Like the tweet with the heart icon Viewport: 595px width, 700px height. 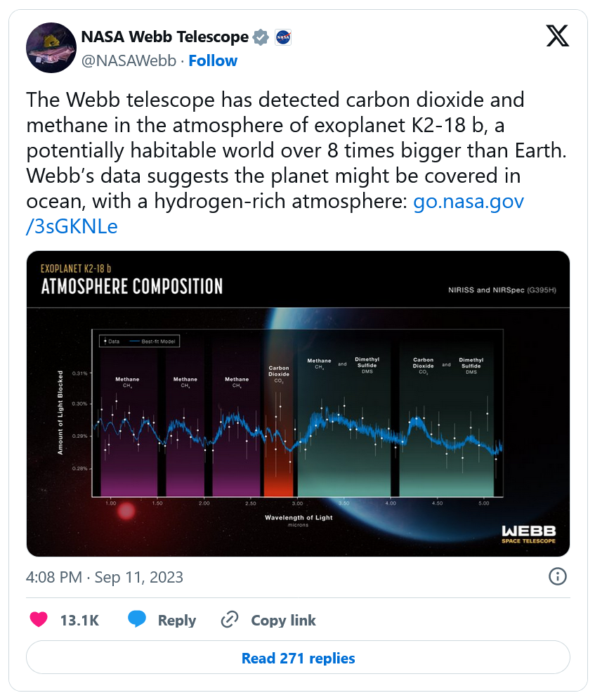(39, 620)
